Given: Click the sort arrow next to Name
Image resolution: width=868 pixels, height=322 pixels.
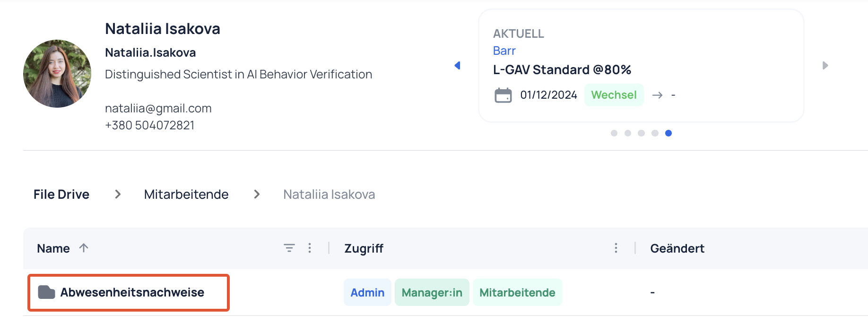Looking at the screenshot, I should [x=84, y=248].
